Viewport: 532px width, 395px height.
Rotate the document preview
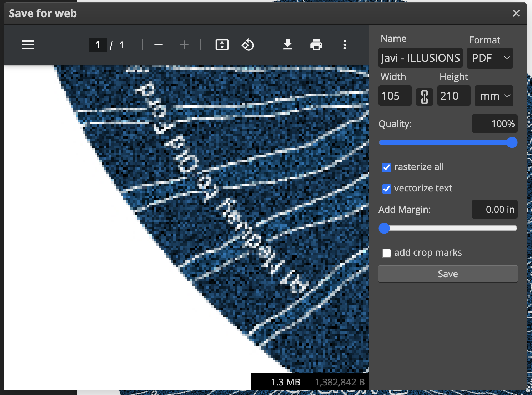pos(248,45)
